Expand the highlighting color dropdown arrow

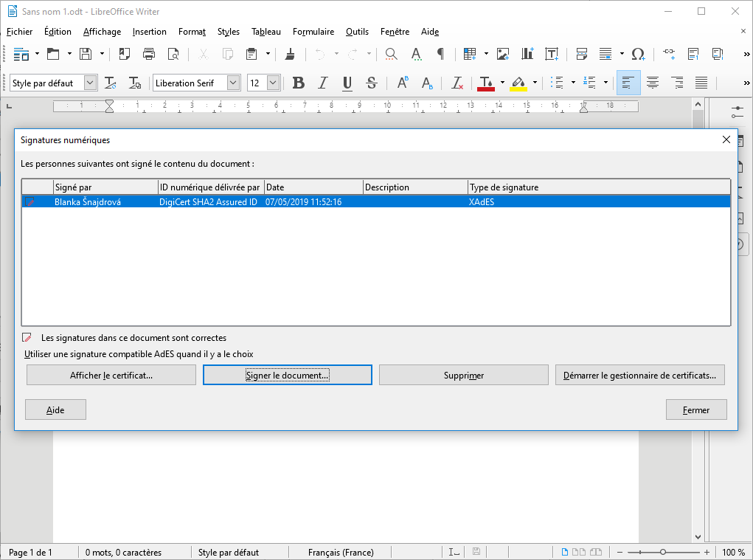535,83
